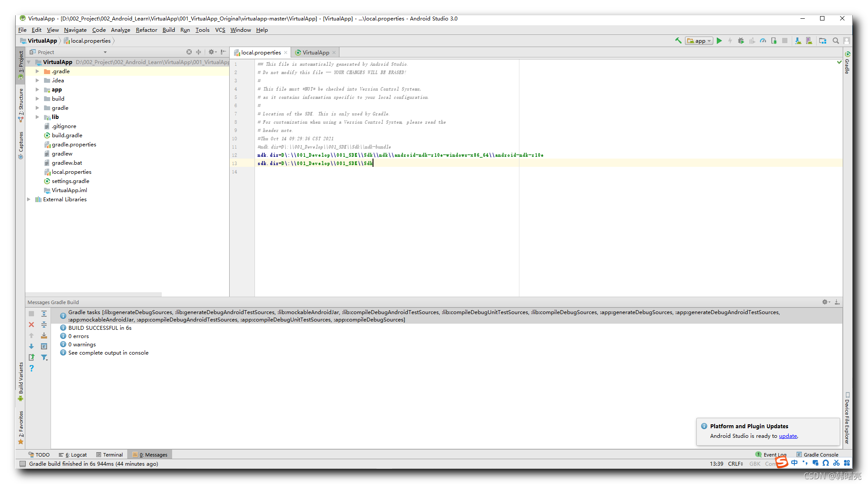Expand all messages in Gradle Build
Image resolution: width=868 pixels, height=484 pixels.
[44, 314]
